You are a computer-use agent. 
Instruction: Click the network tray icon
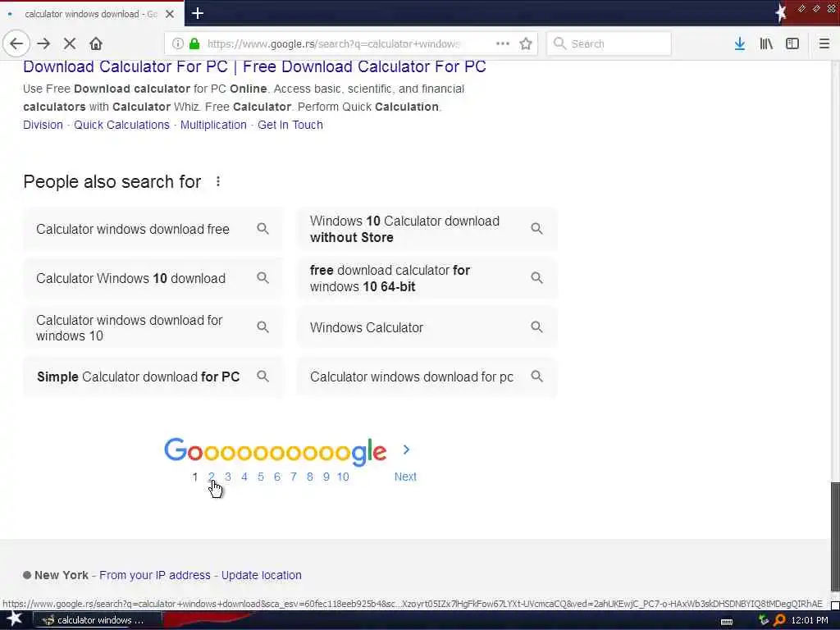click(x=764, y=620)
